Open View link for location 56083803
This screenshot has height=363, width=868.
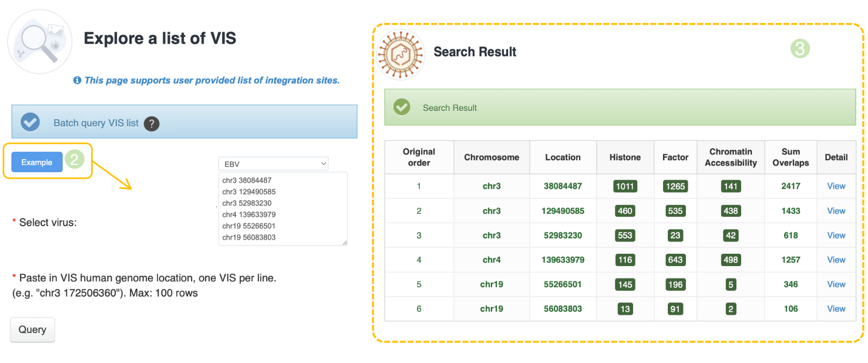point(836,308)
